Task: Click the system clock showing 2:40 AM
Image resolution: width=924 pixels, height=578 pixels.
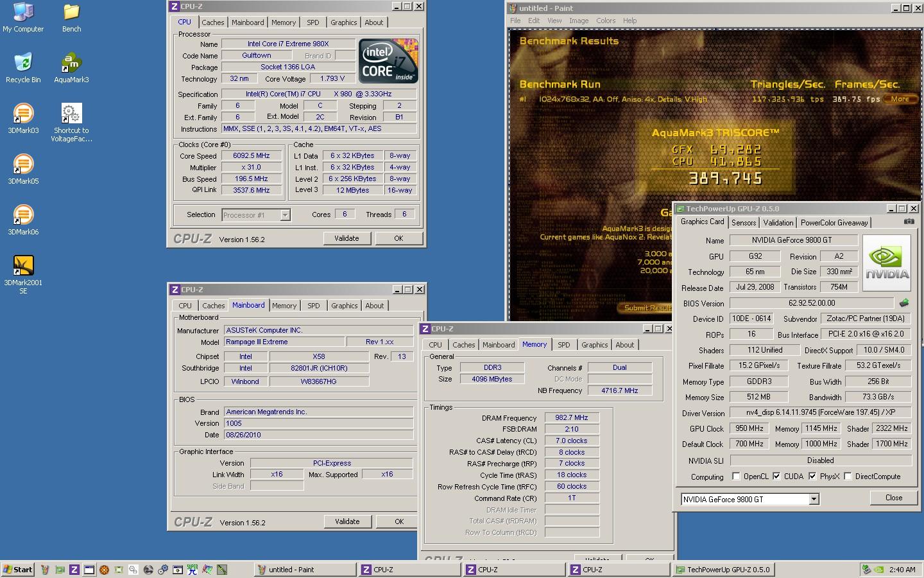Action: tap(902, 570)
